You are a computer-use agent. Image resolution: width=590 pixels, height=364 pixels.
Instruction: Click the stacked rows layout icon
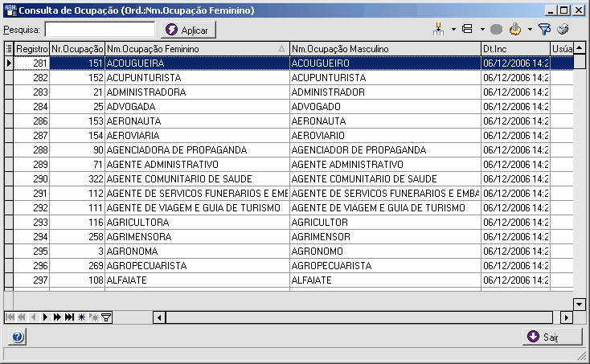click(467, 29)
